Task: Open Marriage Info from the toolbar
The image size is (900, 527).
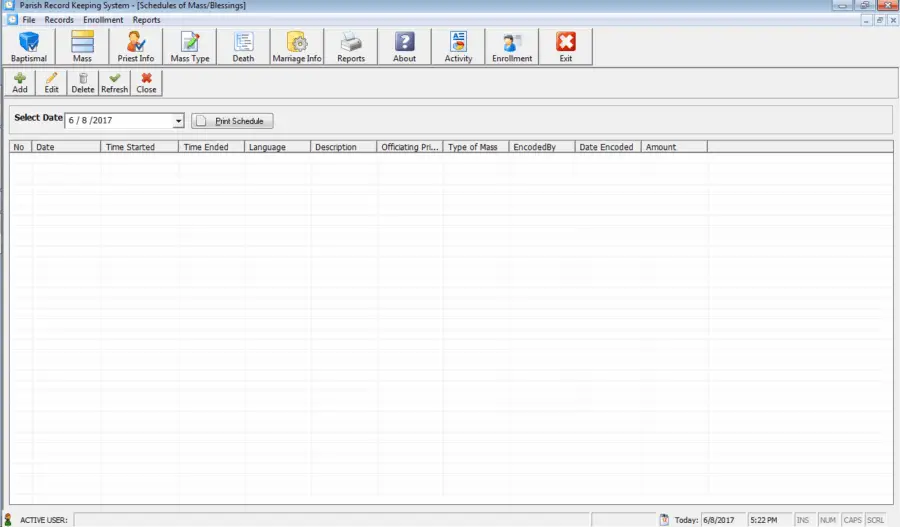Action: pyautogui.click(x=297, y=46)
